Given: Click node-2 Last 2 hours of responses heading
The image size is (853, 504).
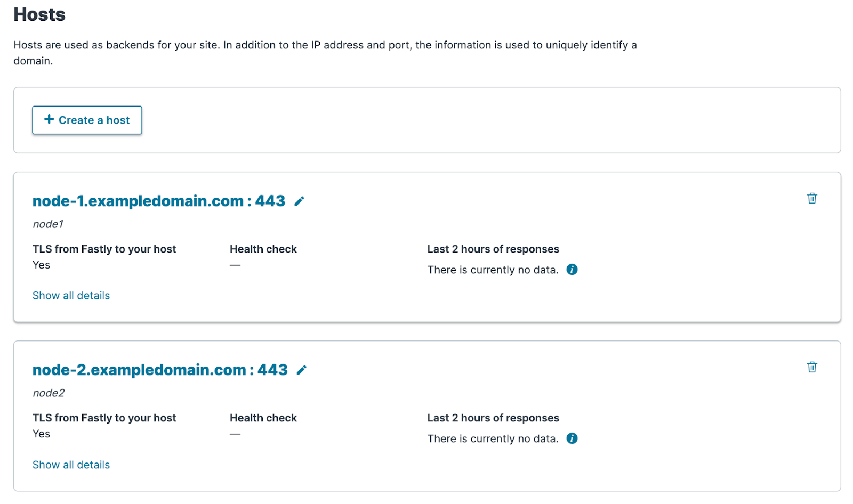Looking at the screenshot, I should [x=493, y=418].
